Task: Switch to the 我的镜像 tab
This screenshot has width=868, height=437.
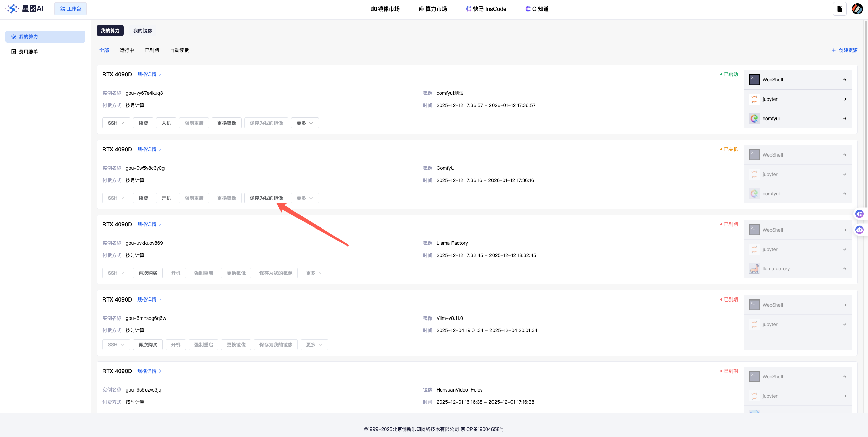Action: (142, 31)
